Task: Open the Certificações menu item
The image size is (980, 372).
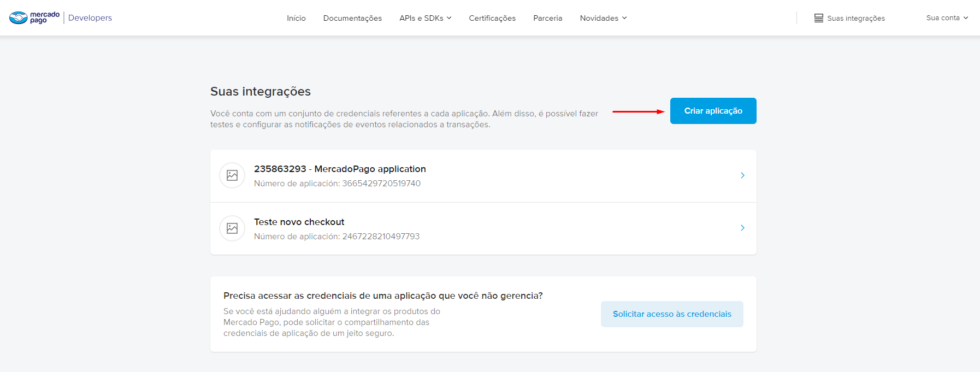Action: point(492,18)
